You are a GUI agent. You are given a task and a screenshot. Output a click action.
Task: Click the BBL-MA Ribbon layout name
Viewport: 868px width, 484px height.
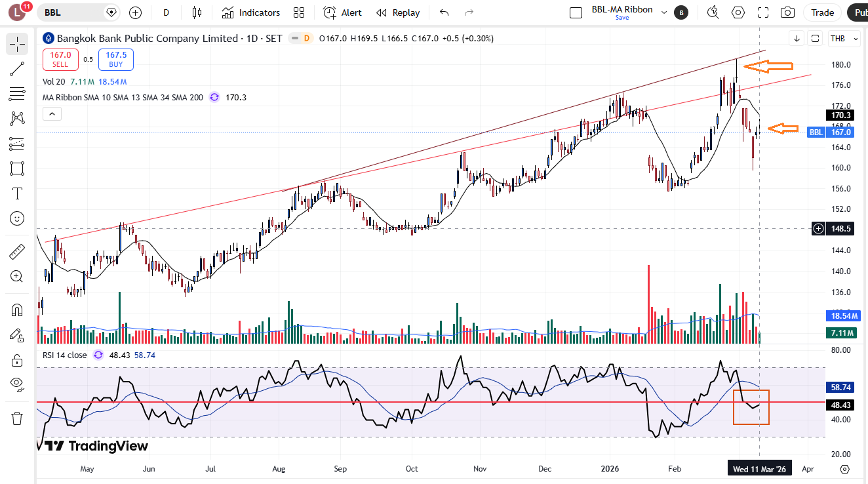(x=622, y=9)
